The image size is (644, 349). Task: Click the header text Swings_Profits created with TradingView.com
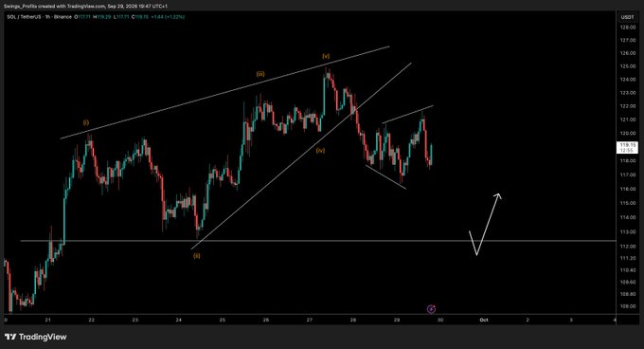coord(55,7)
